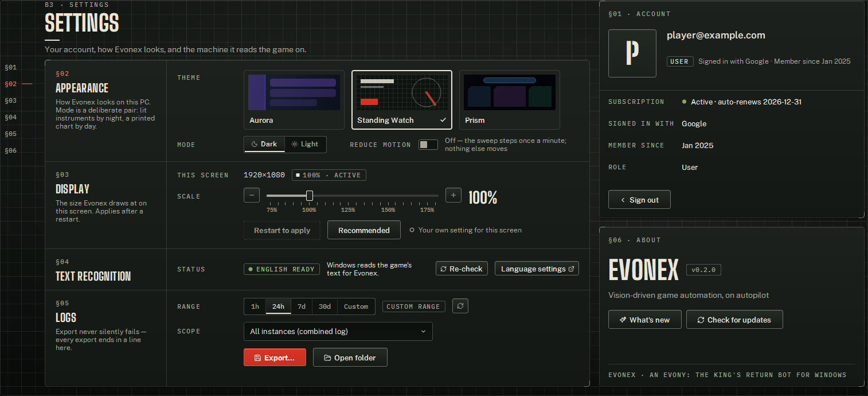The width and height of the screenshot is (868, 396).
Task: Open the All instances scope dropdown
Action: coord(338,331)
